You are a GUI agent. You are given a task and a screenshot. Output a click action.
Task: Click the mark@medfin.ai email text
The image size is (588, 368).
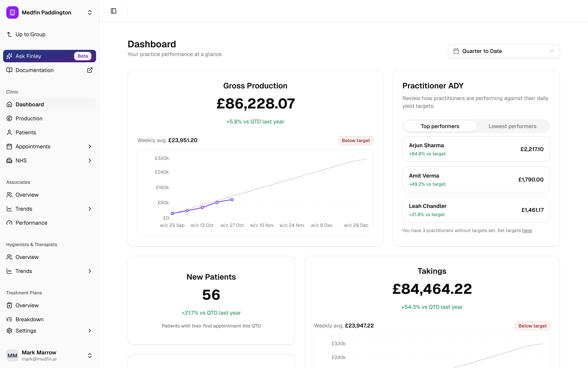click(39, 359)
